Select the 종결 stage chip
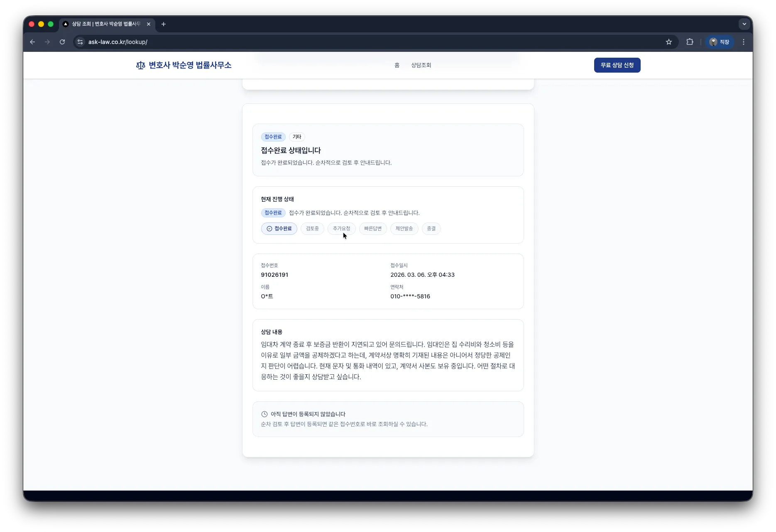776x532 pixels. (x=431, y=228)
